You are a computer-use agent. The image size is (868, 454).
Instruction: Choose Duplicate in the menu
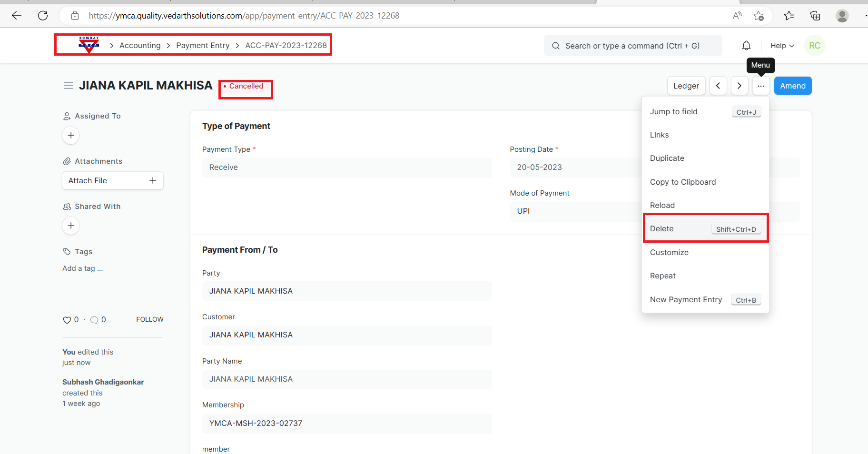tap(667, 158)
